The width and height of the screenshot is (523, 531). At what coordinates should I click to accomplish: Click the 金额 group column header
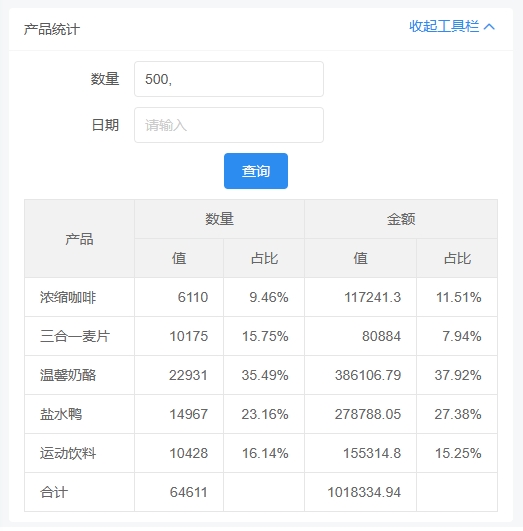pos(401,219)
